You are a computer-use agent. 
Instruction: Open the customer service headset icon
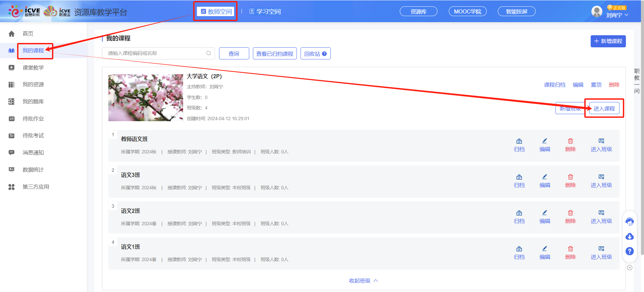[630, 222]
